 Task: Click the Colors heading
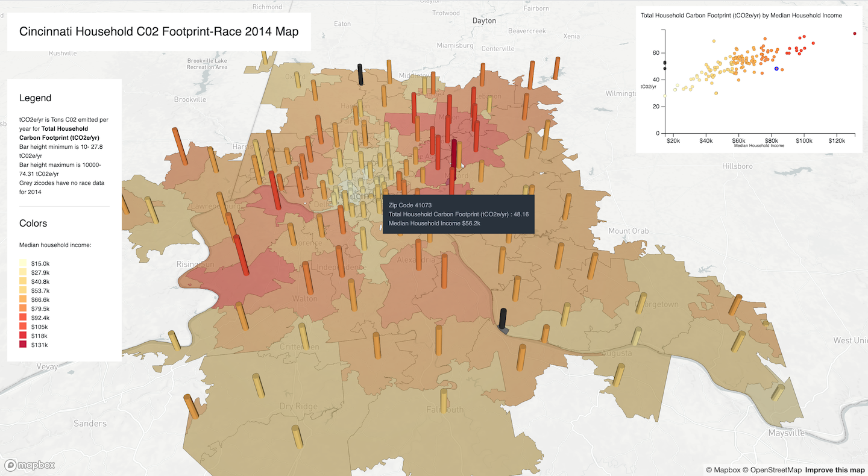(x=33, y=224)
